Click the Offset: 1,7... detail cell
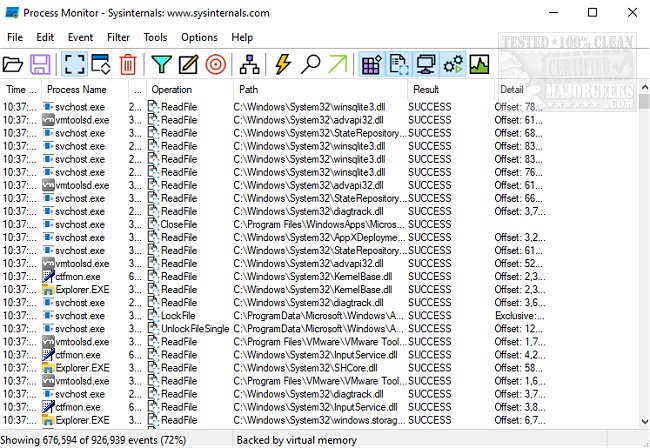Screen dimensions: 650x448 click(x=520, y=342)
